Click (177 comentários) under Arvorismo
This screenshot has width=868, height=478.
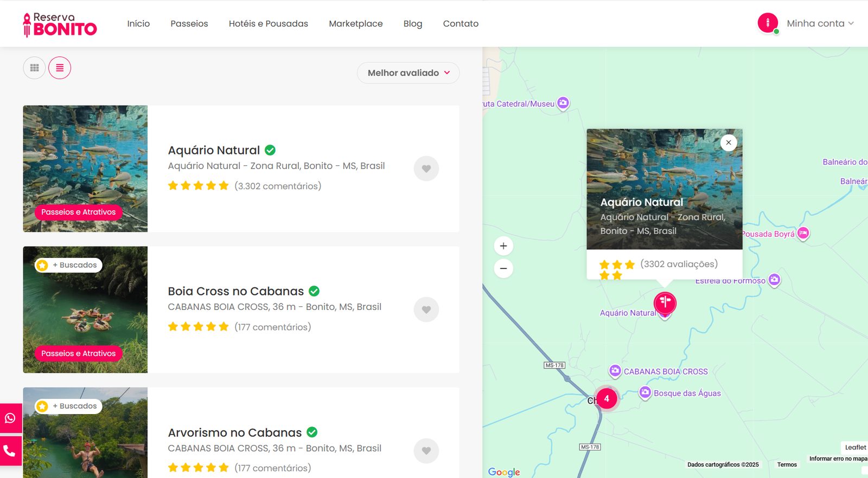click(x=273, y=468)
